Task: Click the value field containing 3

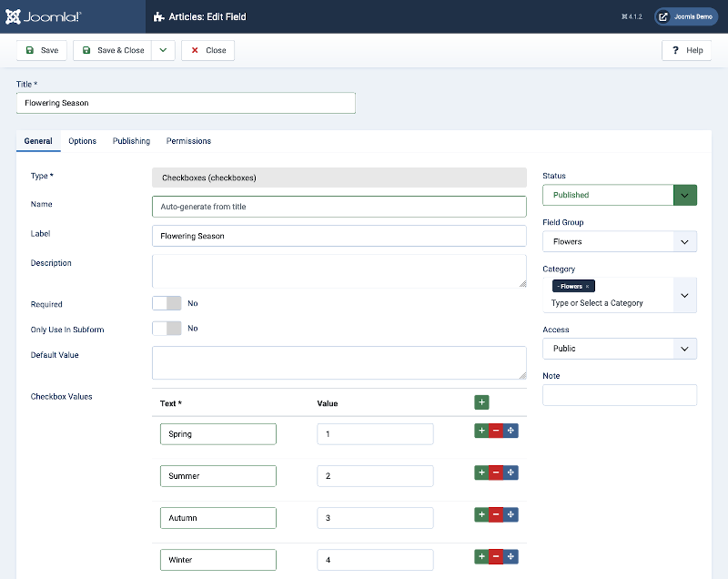Action: [x=375, y=518]
